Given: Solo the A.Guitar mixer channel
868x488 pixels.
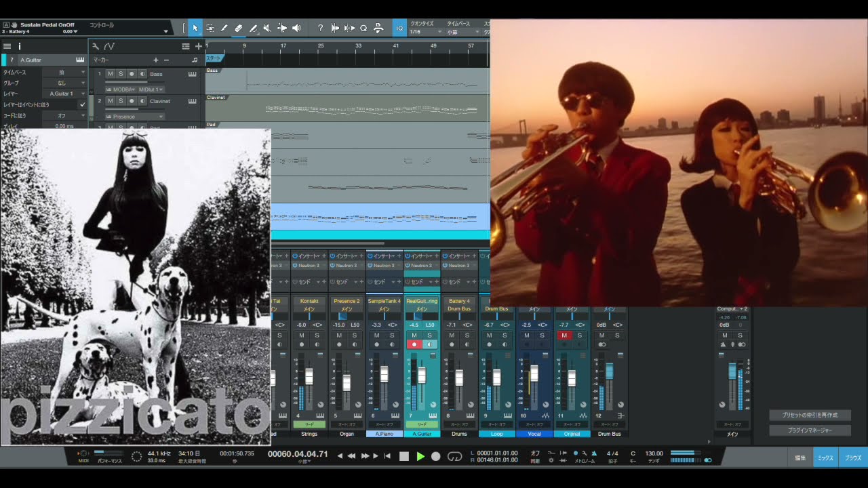Looking at the screenshot, I should click(429, 335).
